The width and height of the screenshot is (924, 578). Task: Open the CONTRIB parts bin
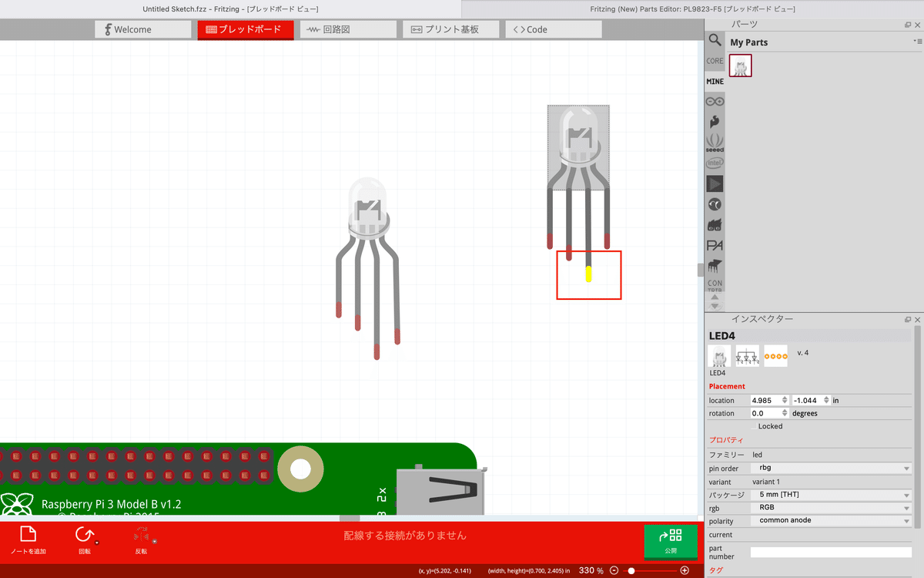[715, 285]
